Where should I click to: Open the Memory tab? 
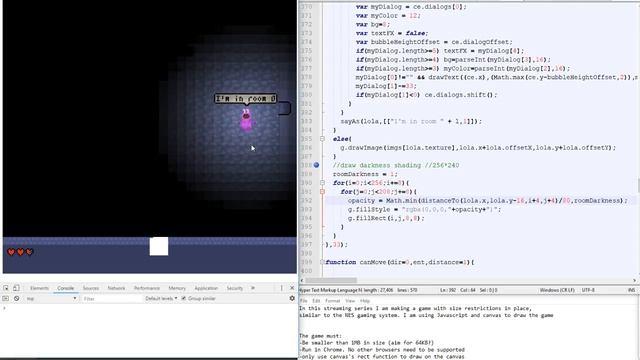177,288
